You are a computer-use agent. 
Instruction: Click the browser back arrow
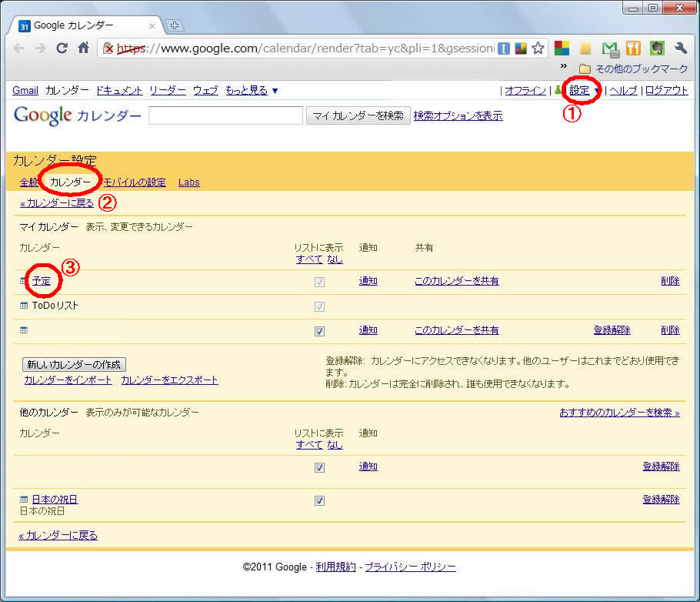pos(19,48)
